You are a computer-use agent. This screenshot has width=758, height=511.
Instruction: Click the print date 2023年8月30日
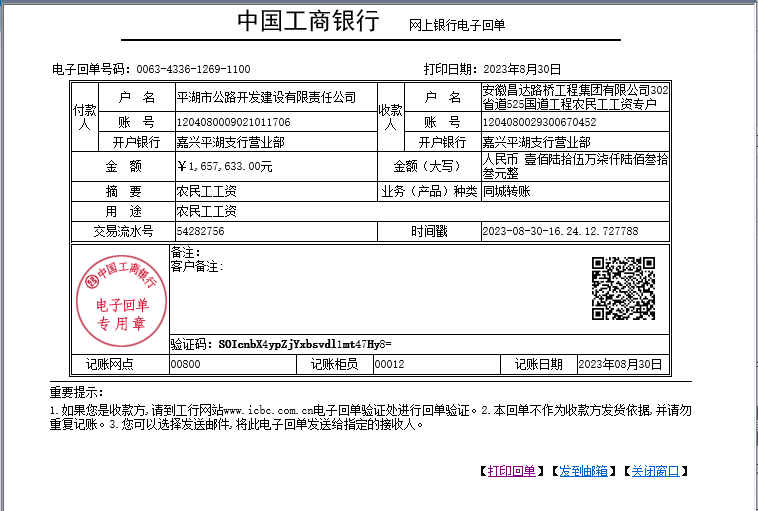tap(522, 69)
